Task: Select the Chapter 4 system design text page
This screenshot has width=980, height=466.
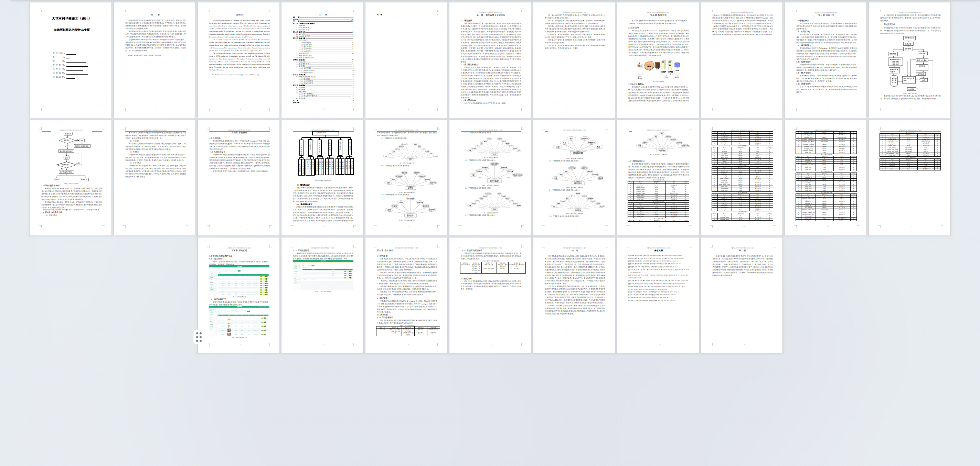Action: [238, 178]
